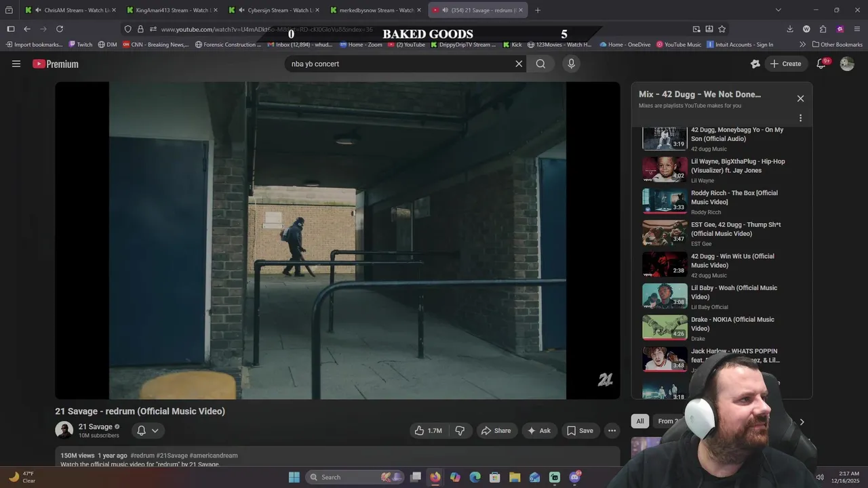The image size is (868, 488).
Task: Go back with browser back arrow
Action: tap(27, 29)
